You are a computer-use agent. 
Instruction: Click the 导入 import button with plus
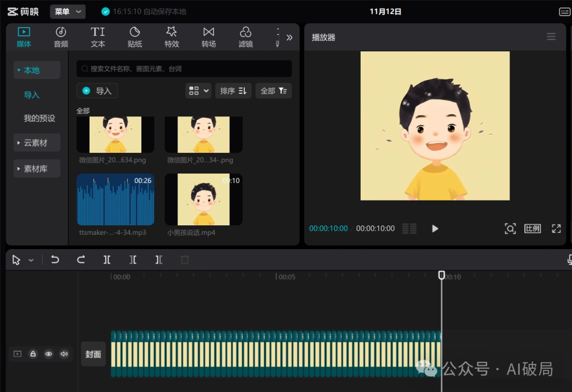click(97, 90)
